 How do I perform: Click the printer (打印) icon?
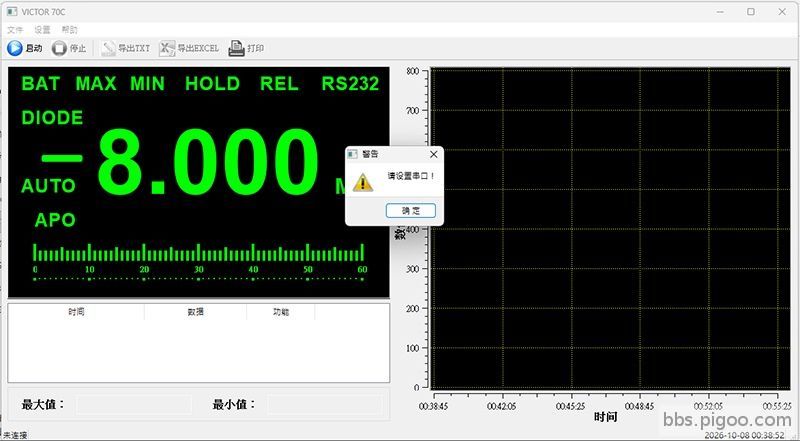coord(236,48)
